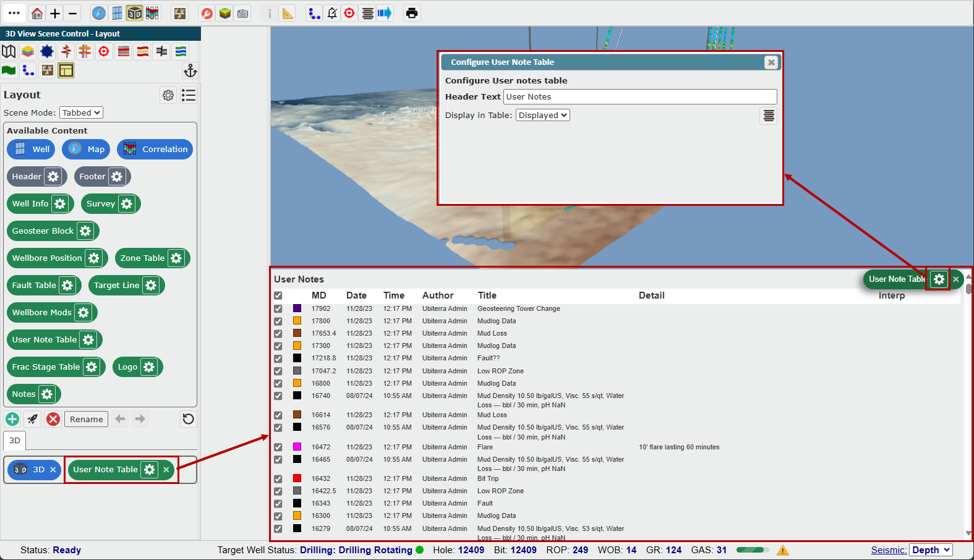Click the Rename button
The height and width of the screenshot is (560, 974).
point(87,419)
